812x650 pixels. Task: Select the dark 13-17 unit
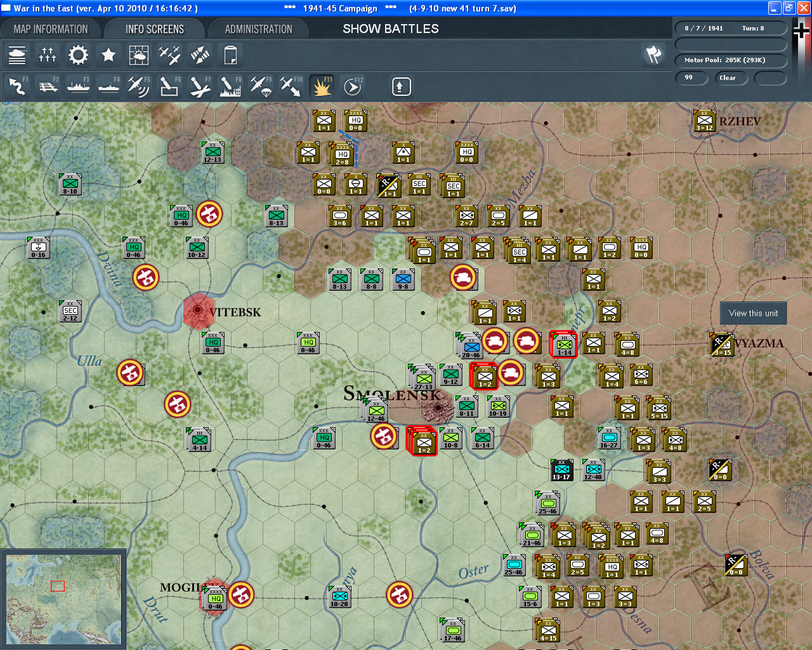[561, 470]
